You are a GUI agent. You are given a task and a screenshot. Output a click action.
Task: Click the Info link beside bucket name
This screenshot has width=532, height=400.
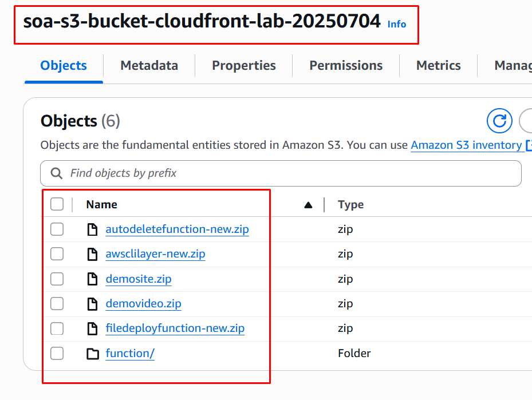[397, 24]
